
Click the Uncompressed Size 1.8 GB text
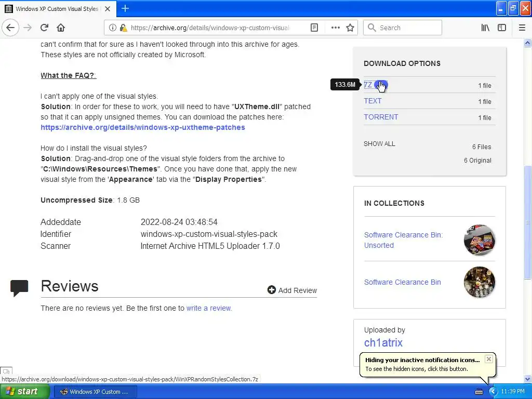pyautogui.click(x=90, y=200)
